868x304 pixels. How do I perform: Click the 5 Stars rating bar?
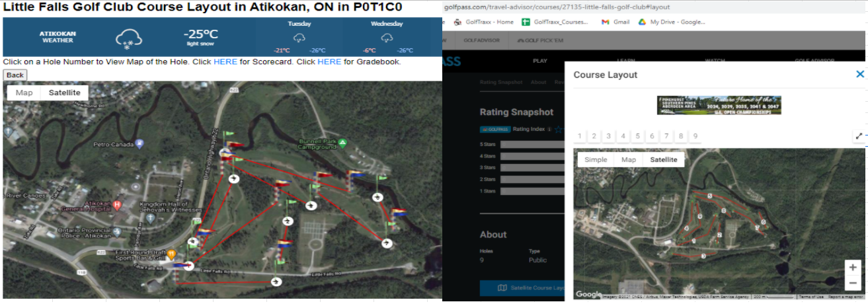click(x=532, y=143)
